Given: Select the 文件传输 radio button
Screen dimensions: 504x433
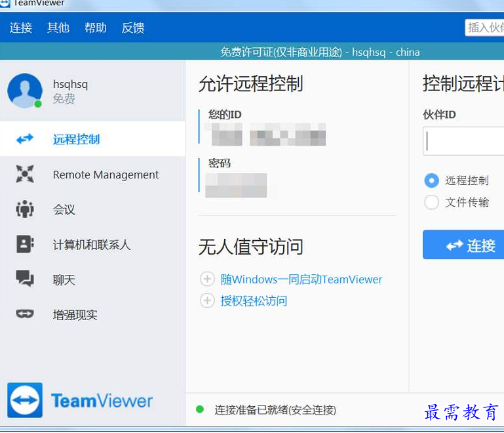Looking at the screenshot, I should click(431, 202).
